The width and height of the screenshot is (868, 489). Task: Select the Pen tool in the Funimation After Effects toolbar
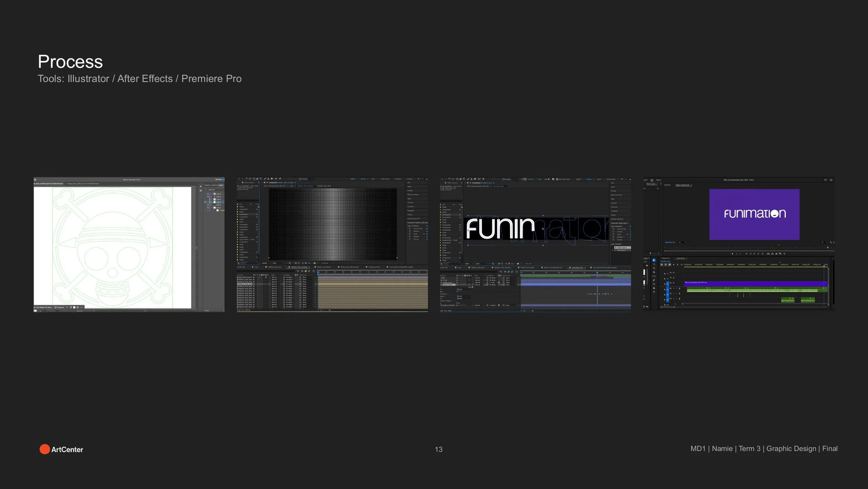460,179
